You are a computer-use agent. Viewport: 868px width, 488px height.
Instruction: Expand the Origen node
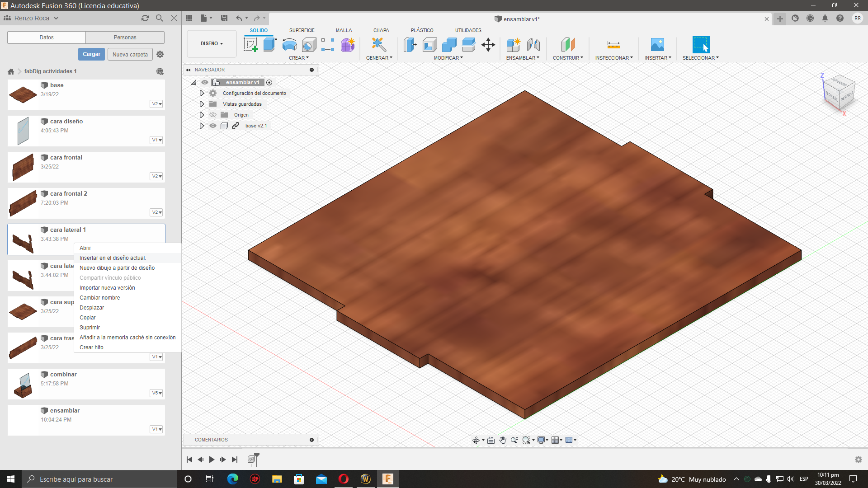202,115
